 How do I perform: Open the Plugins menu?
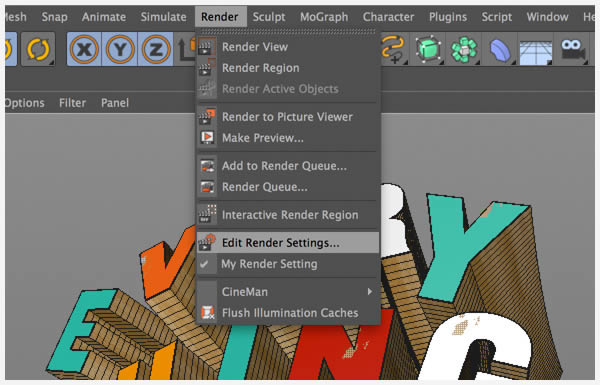point(448,17)
